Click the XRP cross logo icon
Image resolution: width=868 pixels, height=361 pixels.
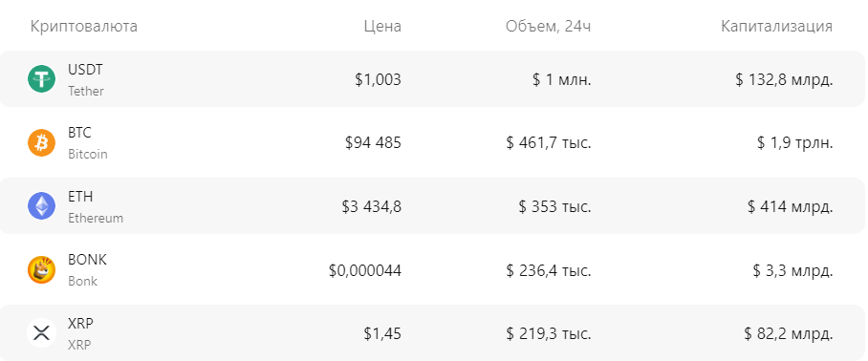41,333
